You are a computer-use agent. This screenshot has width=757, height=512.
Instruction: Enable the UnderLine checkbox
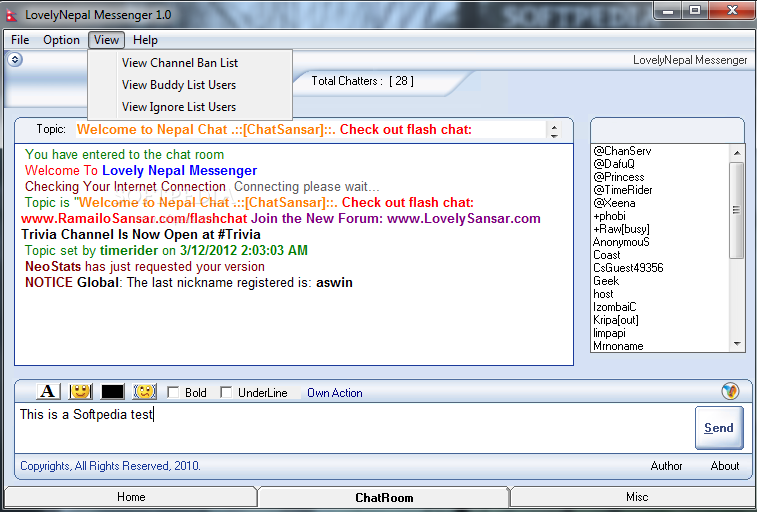tap(226, 392)
